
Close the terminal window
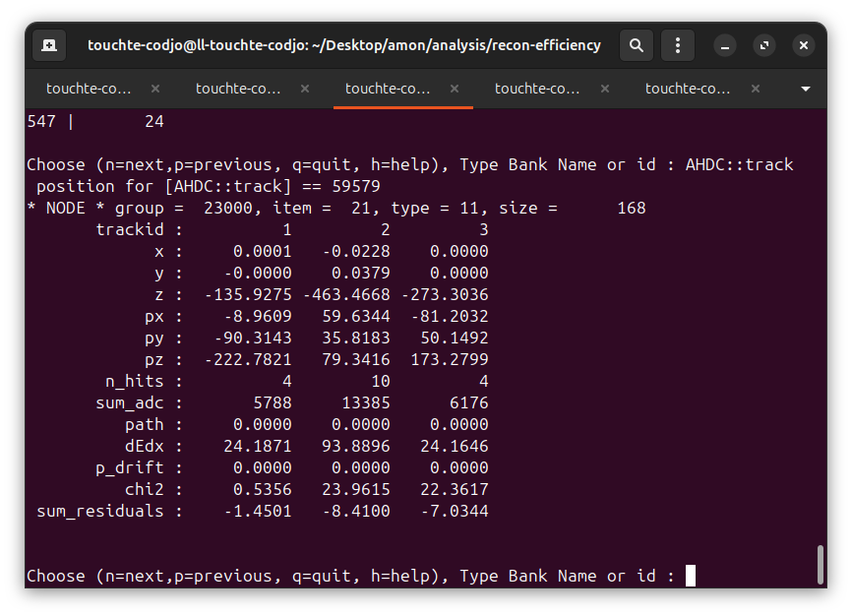tap(804, 45)
